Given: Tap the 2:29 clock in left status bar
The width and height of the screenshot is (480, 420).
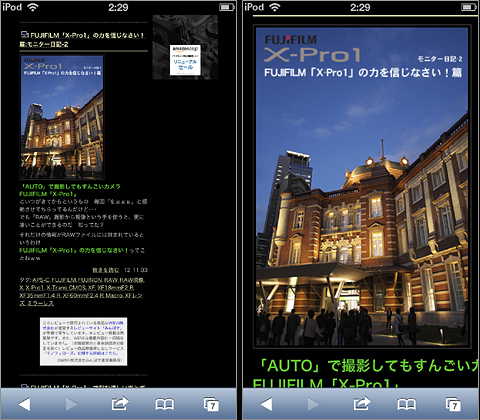Looking at the screenshot, I should coord(118,7).
